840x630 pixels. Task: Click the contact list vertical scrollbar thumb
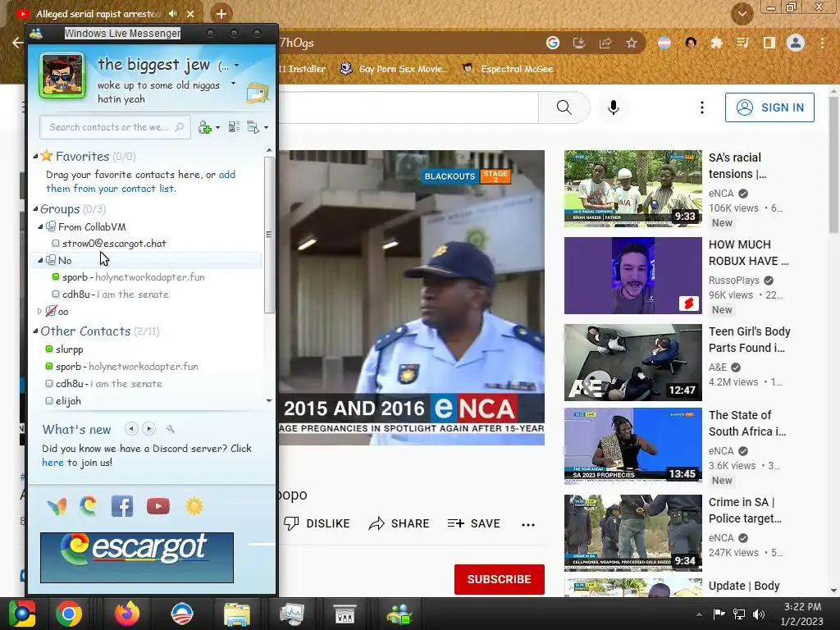tap(269, 234)
